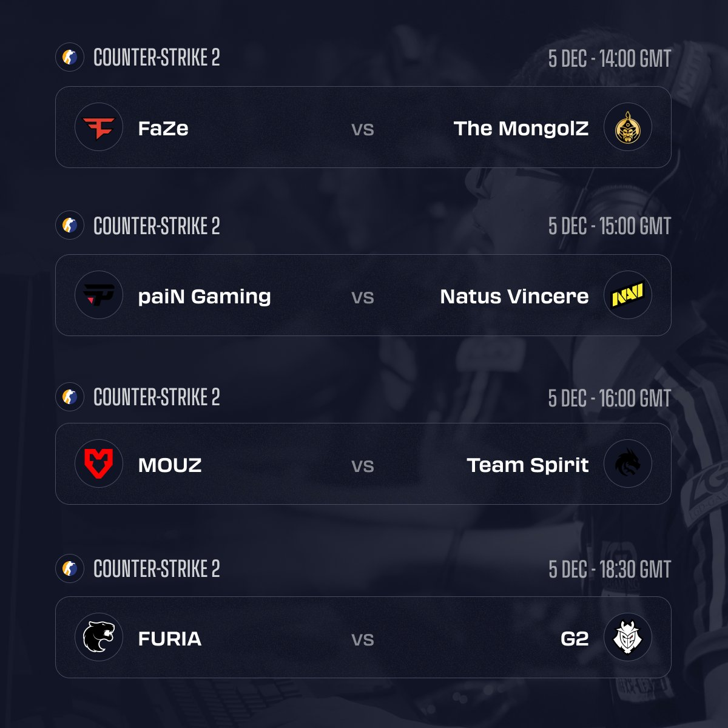Click Counter-Strike 2 label above MOUZ match

tap(157, 397)
